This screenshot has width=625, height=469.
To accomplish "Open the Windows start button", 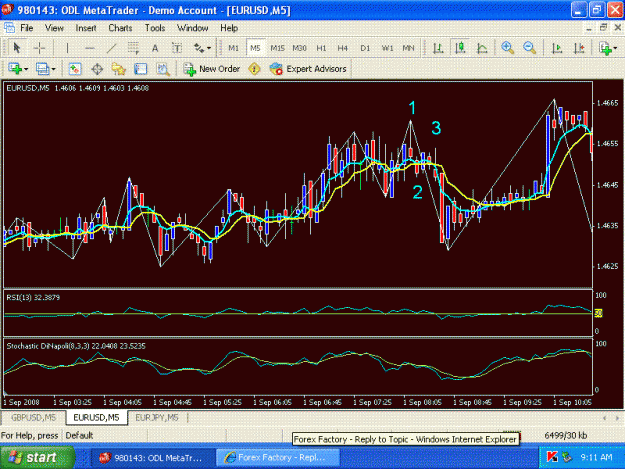I will point(37,457).
